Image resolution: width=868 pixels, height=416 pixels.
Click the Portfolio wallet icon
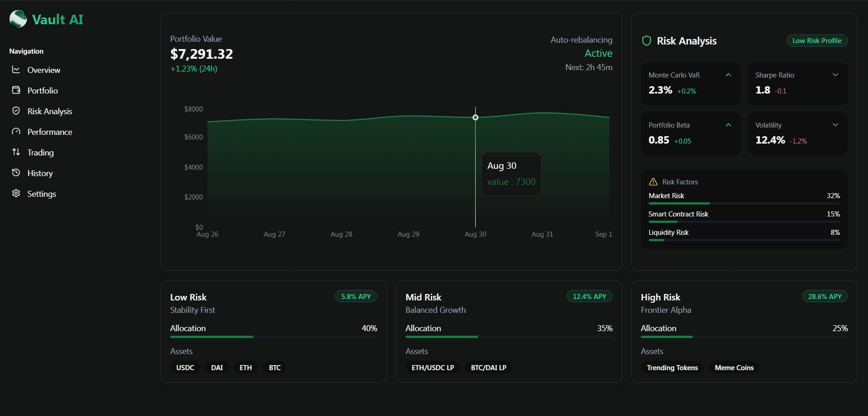pyautogui.click(x=16, y=90)
